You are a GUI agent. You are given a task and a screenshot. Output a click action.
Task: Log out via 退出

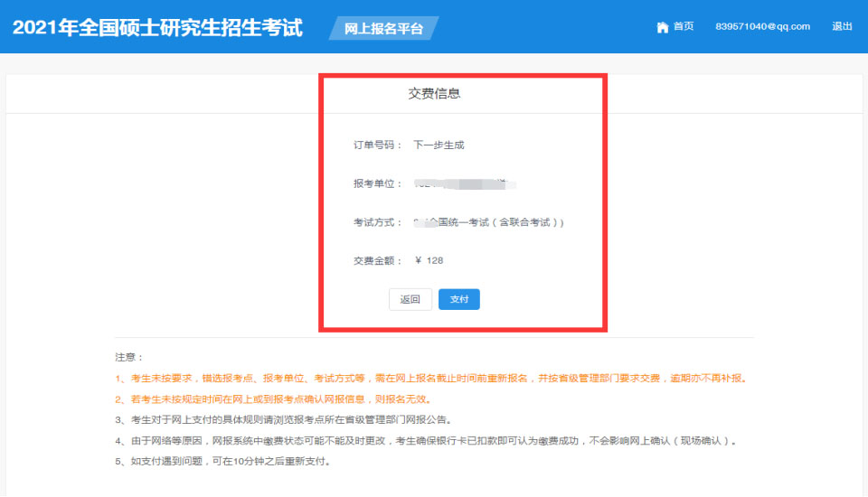click(842, 27)
